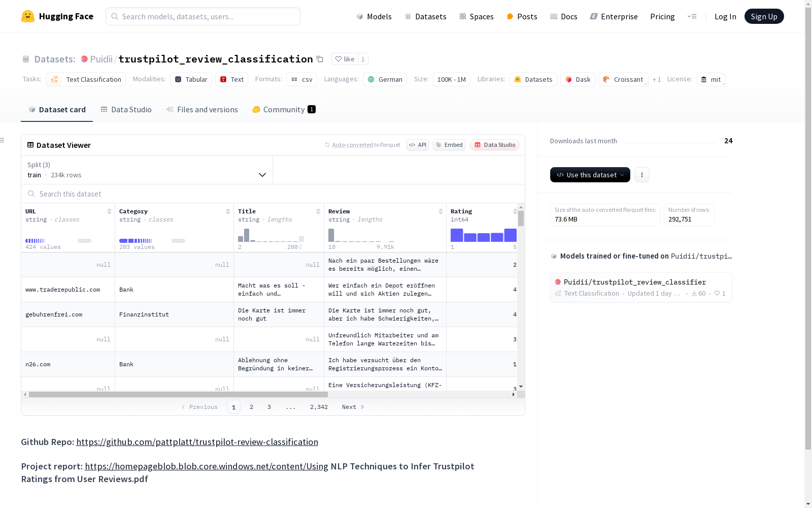Open the Models menu item

pos(374,16)
